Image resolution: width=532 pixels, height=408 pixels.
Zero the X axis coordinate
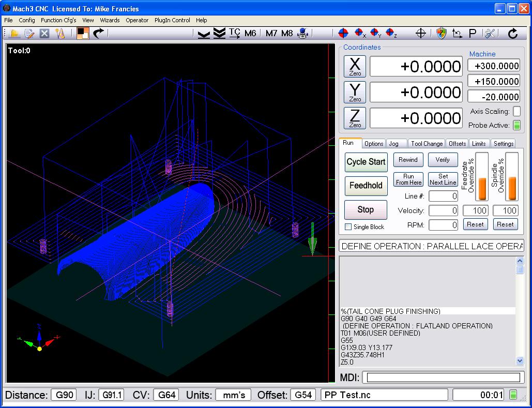(x=355, y=67)
